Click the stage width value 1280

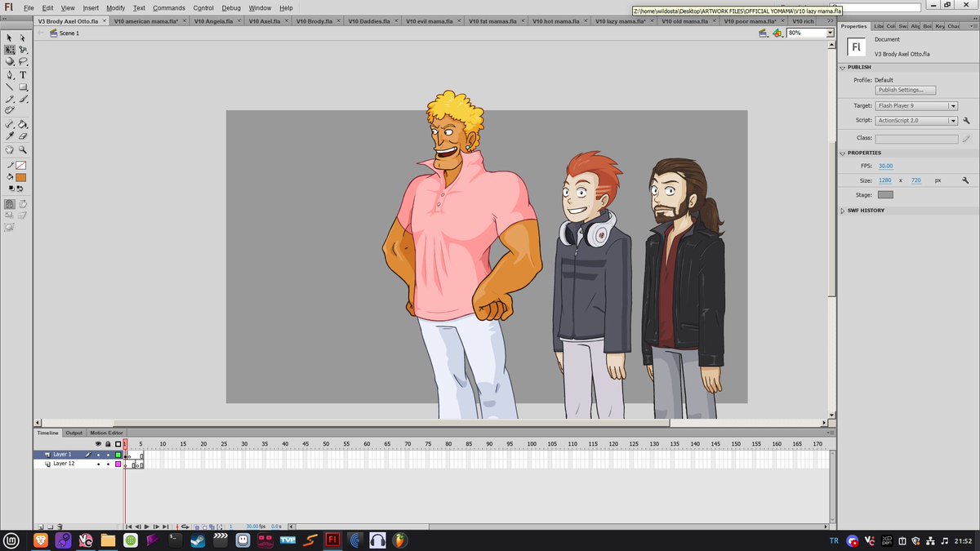884,180
